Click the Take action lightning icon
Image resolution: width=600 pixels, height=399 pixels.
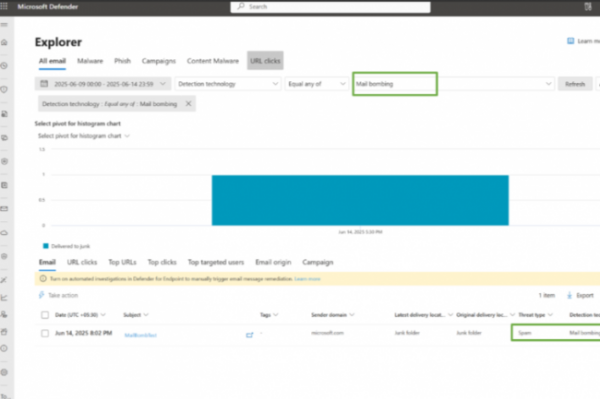point(41,295)
